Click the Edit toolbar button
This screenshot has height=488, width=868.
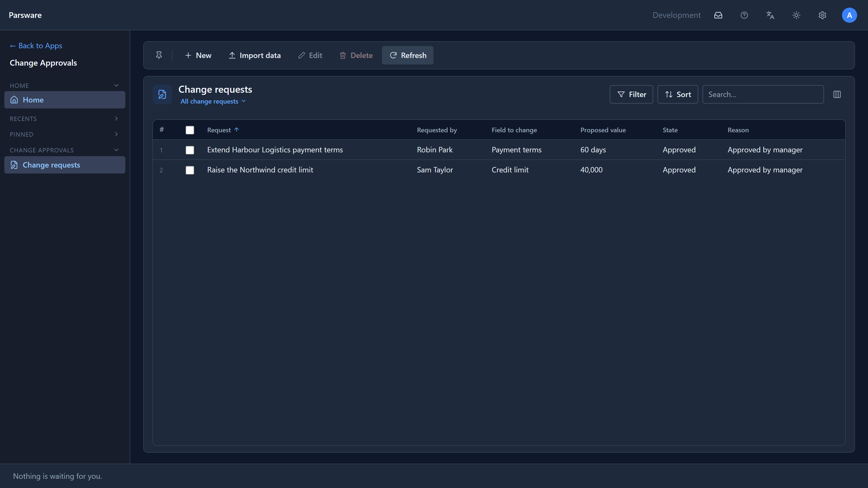(x=310, y=55)
